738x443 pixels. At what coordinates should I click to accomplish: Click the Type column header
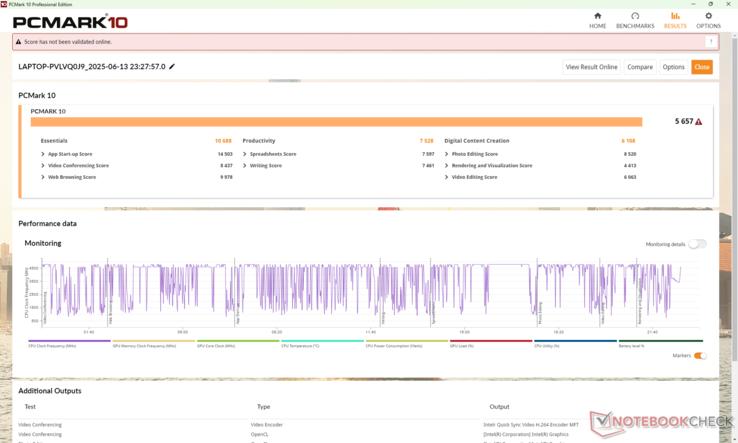click(264, 406)
